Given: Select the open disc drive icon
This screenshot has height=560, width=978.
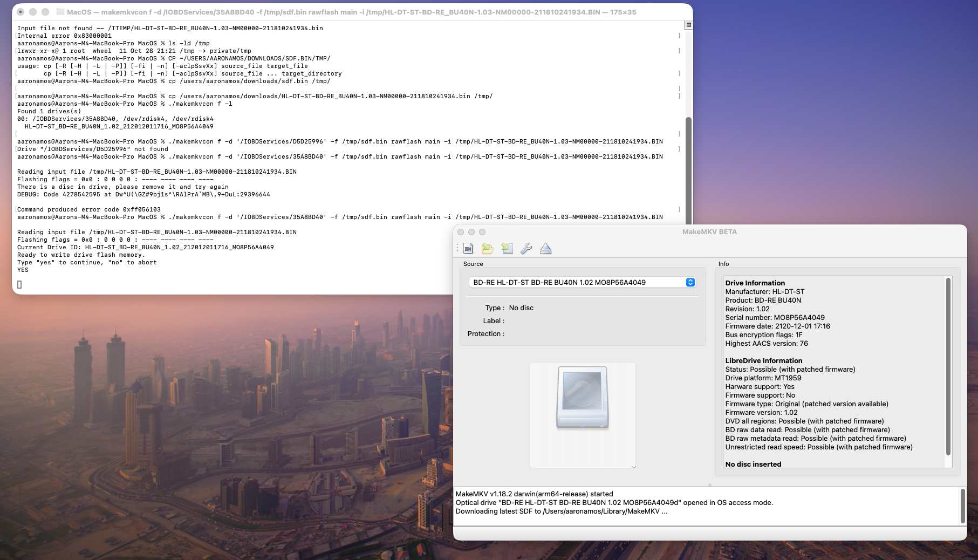Looking at the screenshot, I should click(x=507, y=249).
